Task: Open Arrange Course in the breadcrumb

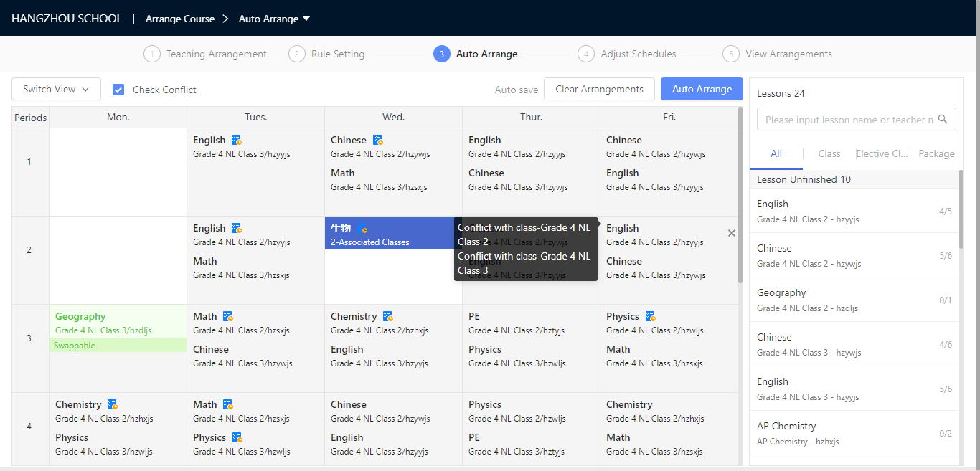Action: click(180, 19)
